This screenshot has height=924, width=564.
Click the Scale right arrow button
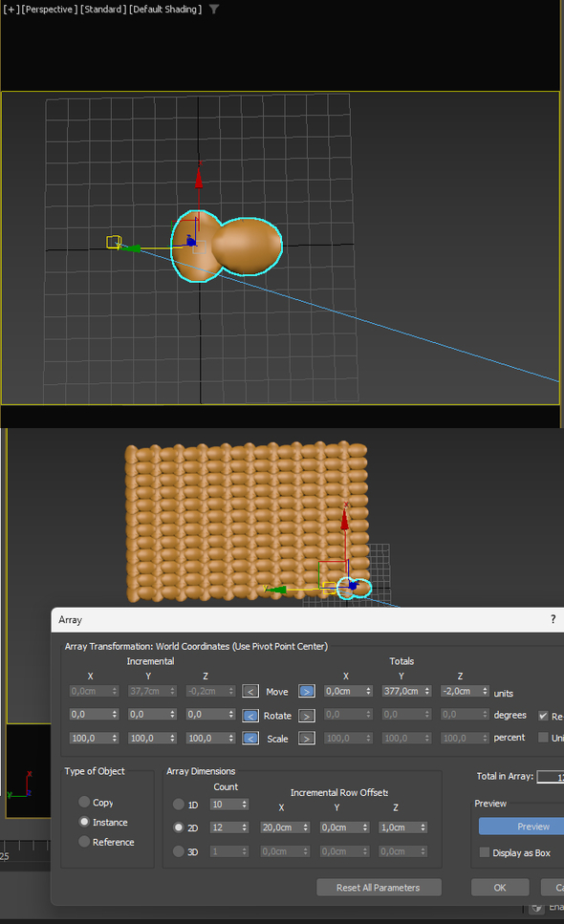click(307, 739)
